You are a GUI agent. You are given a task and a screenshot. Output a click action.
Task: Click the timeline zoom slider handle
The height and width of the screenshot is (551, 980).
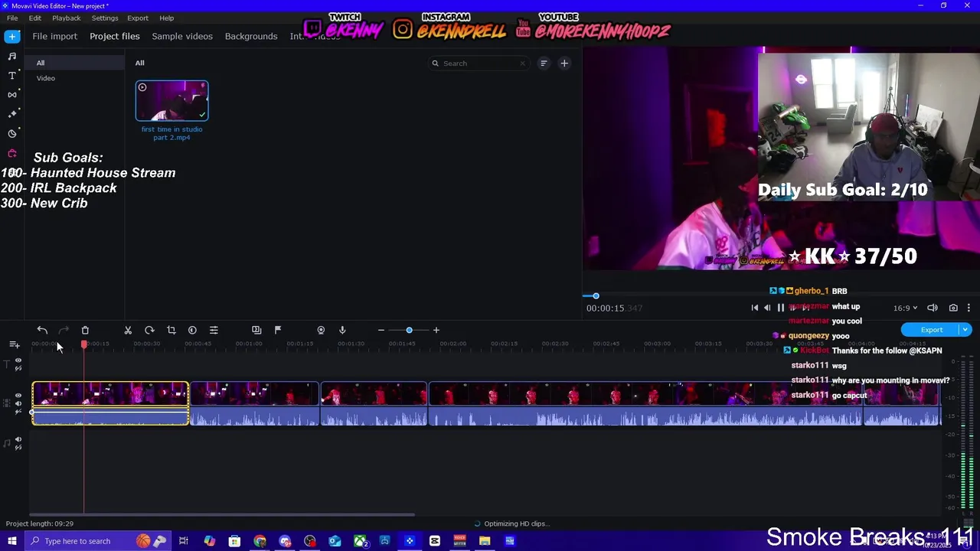(409, 330)
